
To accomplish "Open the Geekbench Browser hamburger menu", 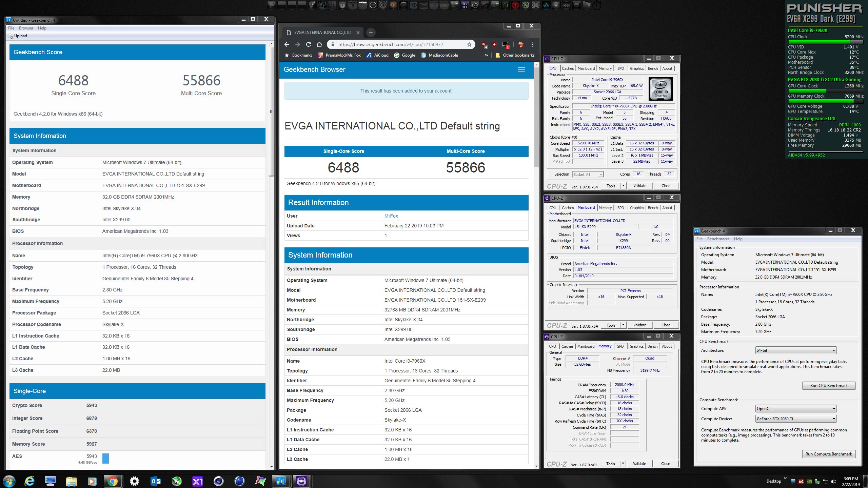I will point(521,70).
